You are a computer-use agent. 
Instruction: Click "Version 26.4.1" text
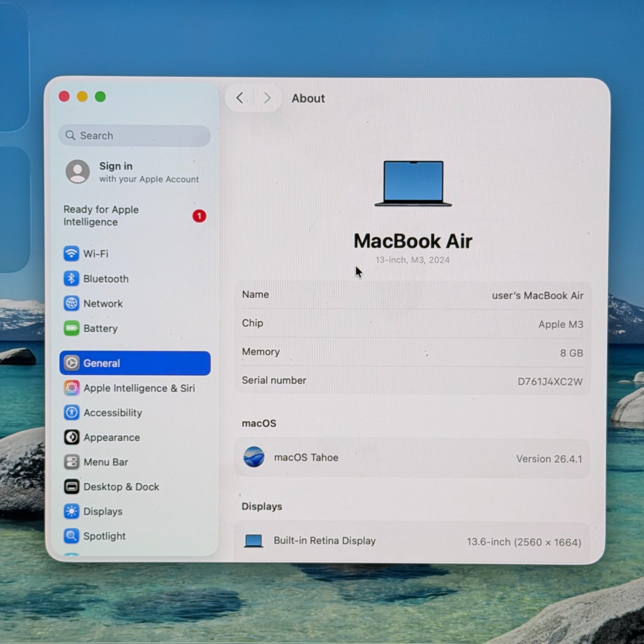click(x=549, y=459)
